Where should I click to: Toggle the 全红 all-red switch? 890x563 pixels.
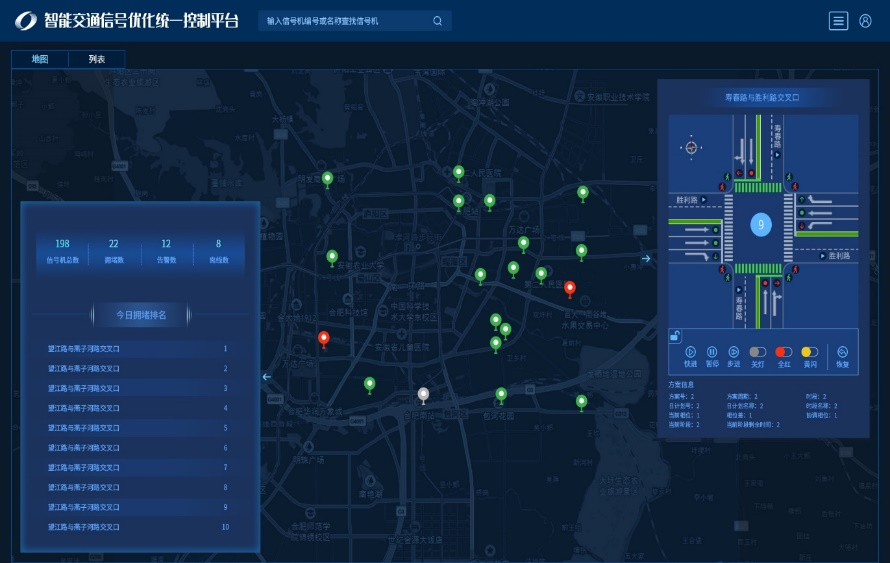pos(784,352)
